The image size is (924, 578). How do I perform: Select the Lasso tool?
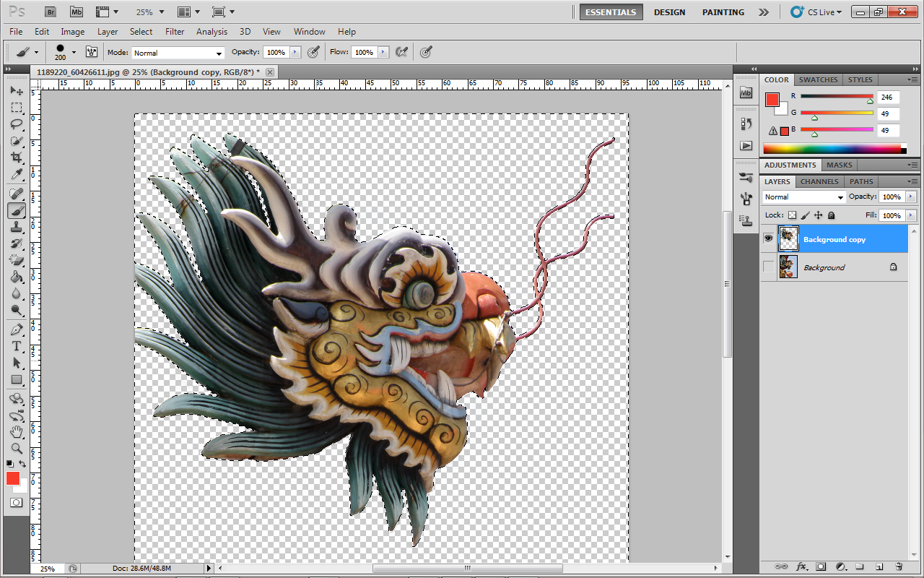17,124
